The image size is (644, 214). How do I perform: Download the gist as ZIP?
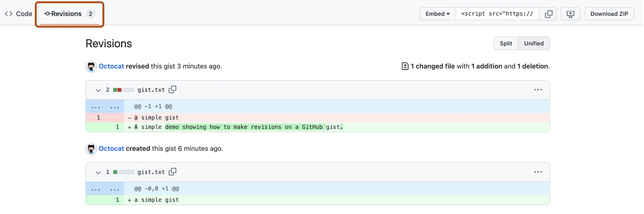tap(609, 14)
